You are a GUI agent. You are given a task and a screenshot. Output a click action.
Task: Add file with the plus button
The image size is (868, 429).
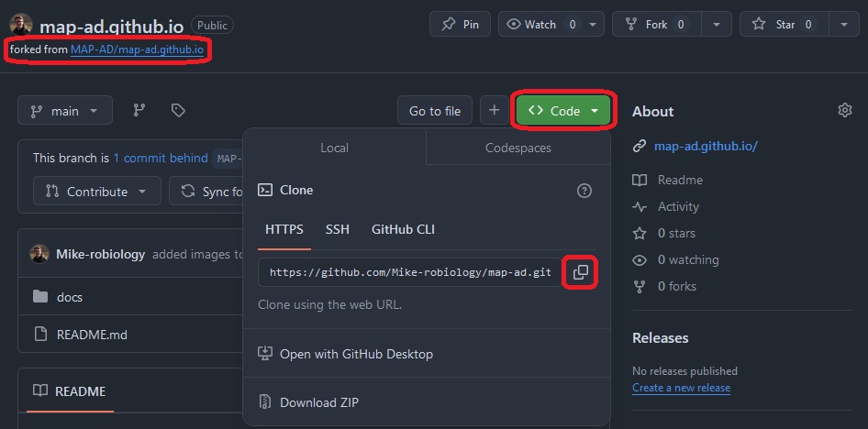(495, 111)
